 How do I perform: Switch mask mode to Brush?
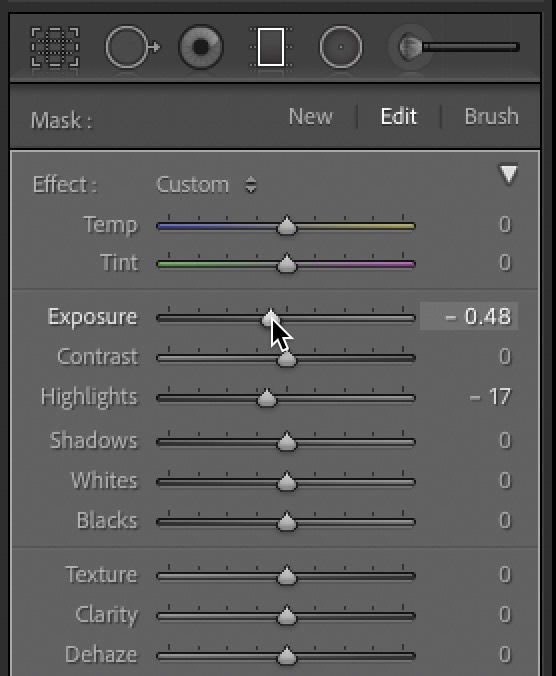coord(491,116)
